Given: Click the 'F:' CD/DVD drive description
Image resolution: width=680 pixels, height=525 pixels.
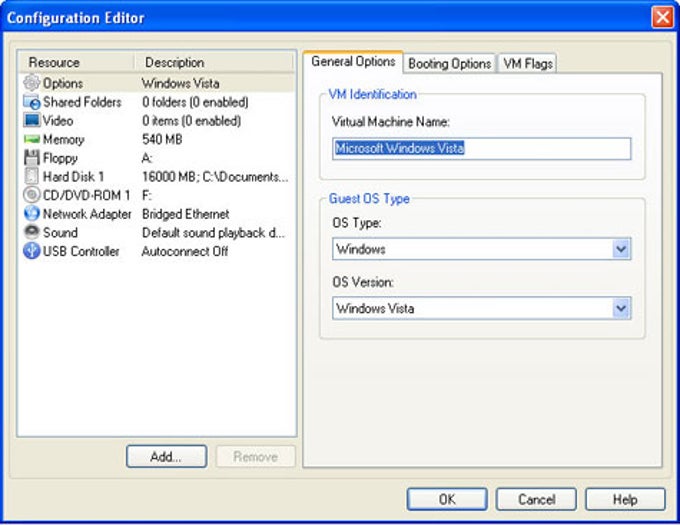Looking at the screenshot, I should click(147, 195).
